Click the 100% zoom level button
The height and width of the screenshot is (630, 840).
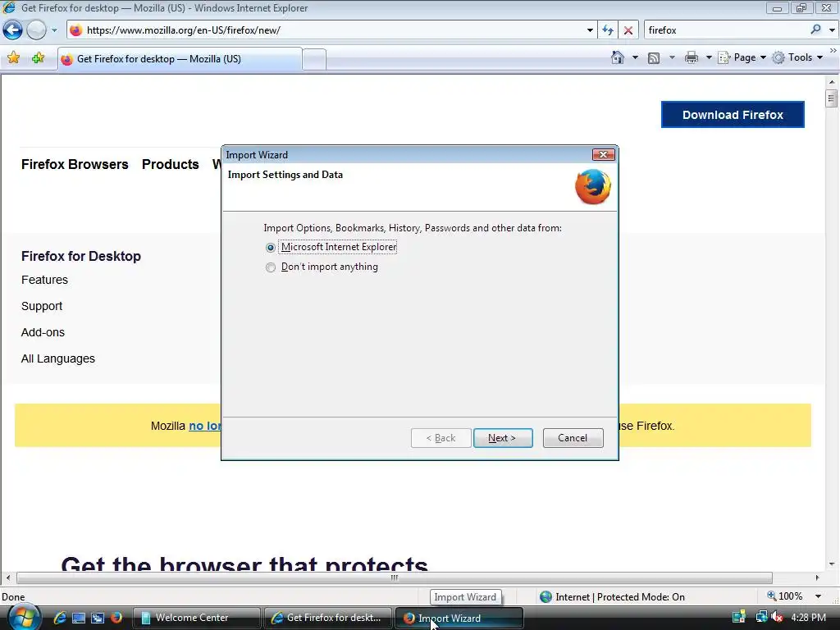coord(785,596)
